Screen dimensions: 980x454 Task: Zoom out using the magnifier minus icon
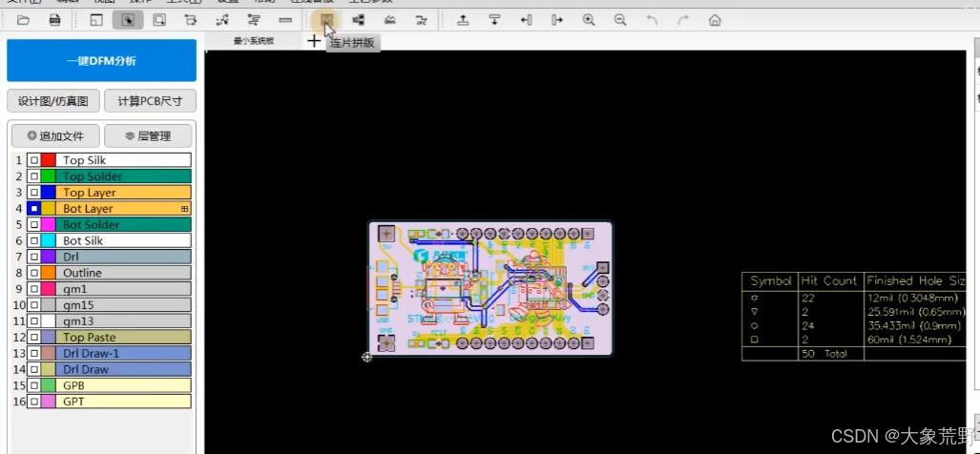620,20
